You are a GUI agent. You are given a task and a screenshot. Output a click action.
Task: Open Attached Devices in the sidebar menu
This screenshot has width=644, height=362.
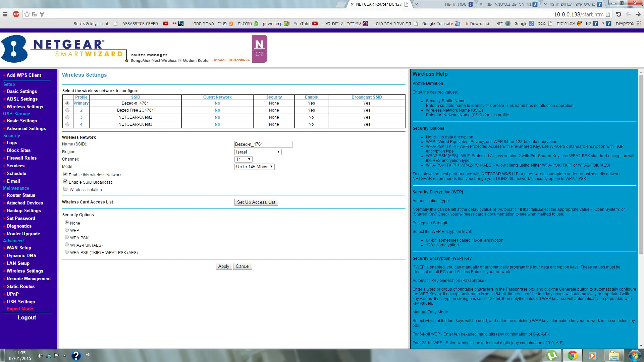[x=24, y=203]
